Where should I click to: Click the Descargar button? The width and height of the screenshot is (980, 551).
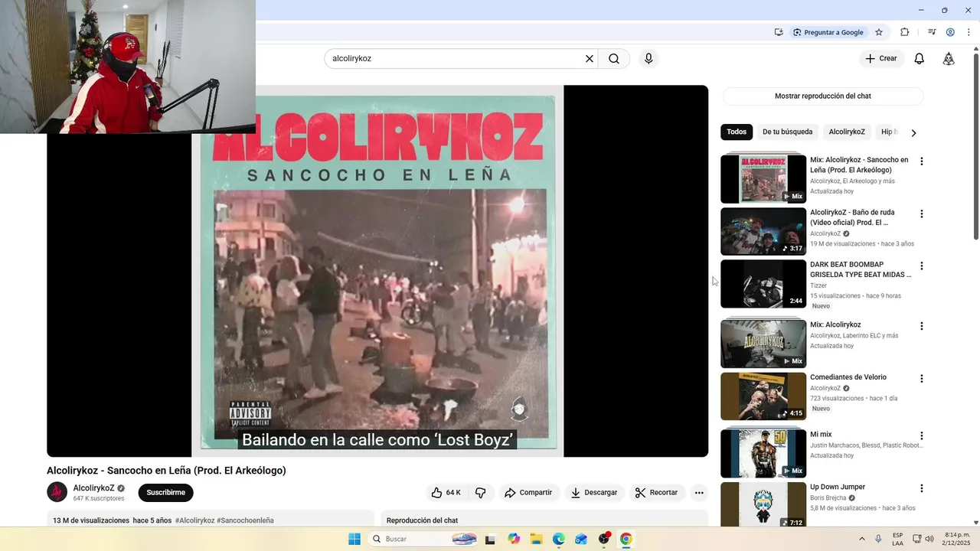pos(593,493)
